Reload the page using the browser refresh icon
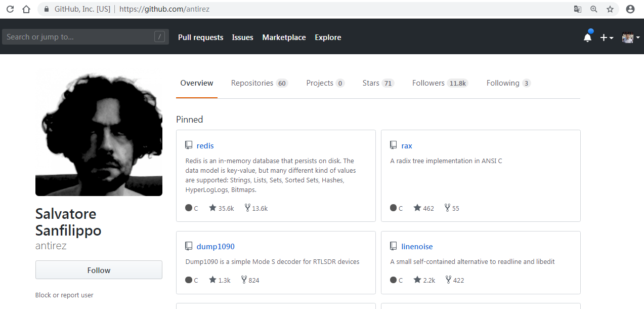The width and height of the screenshot is (644, 309). point(10,9)
